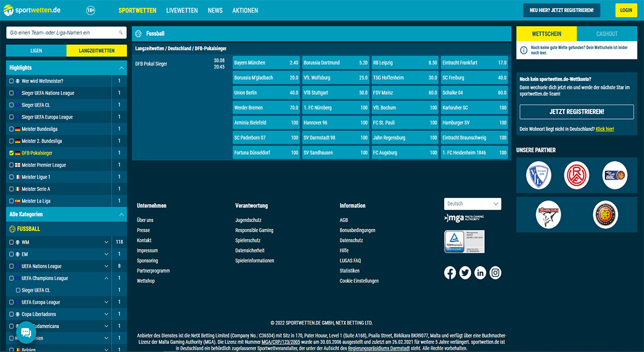Check the Meister Serie A checkbox
This screenshot has width=644, height=352.
click(x=12, y=189)
